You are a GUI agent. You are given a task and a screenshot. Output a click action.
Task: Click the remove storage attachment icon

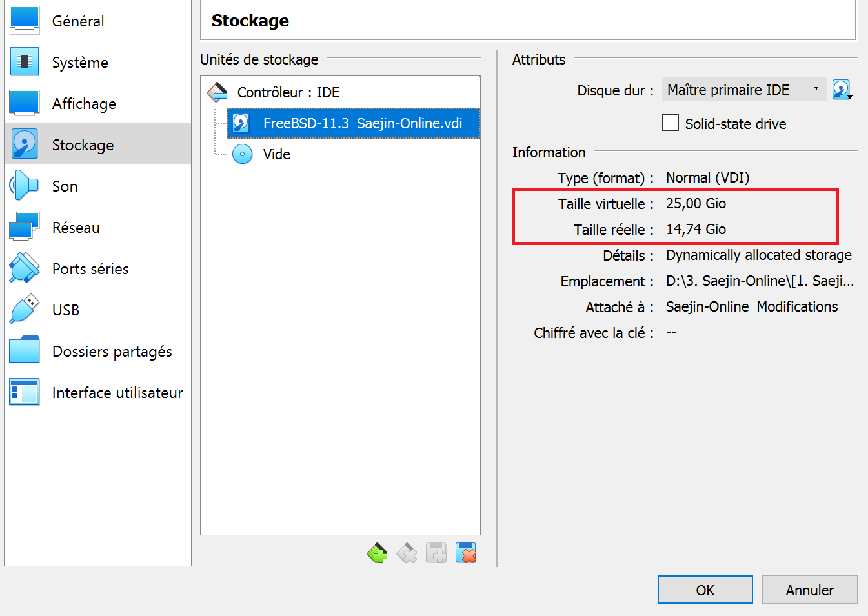[x=466, y=553]
